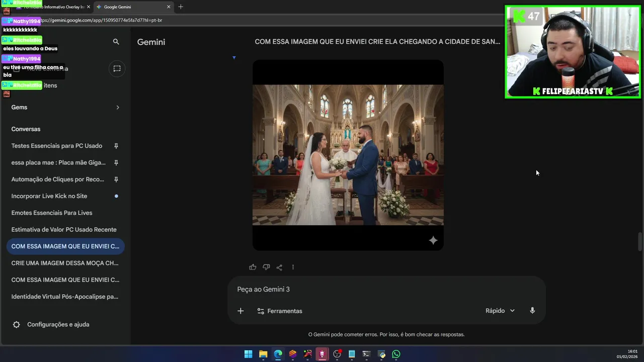Activate the microphone voice input
The image size is (644, 362).
[x=532, y=311]
